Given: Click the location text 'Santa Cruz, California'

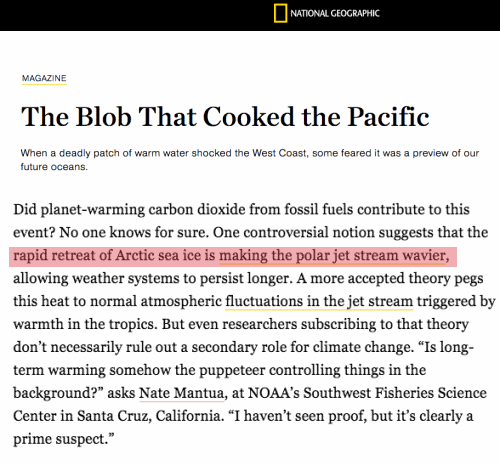Looking at the screenshot, I should pos(151,416).
